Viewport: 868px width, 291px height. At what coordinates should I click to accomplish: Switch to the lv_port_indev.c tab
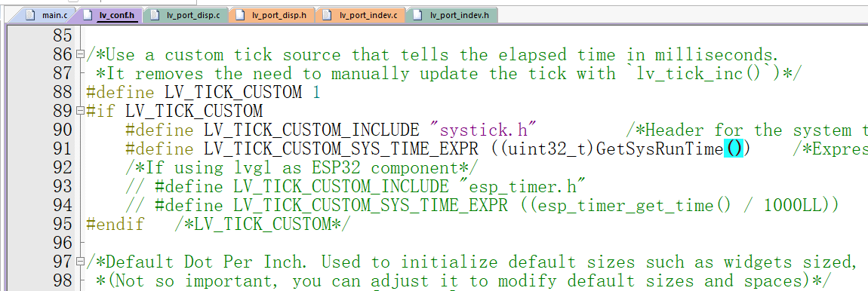(x=360, y=15)
